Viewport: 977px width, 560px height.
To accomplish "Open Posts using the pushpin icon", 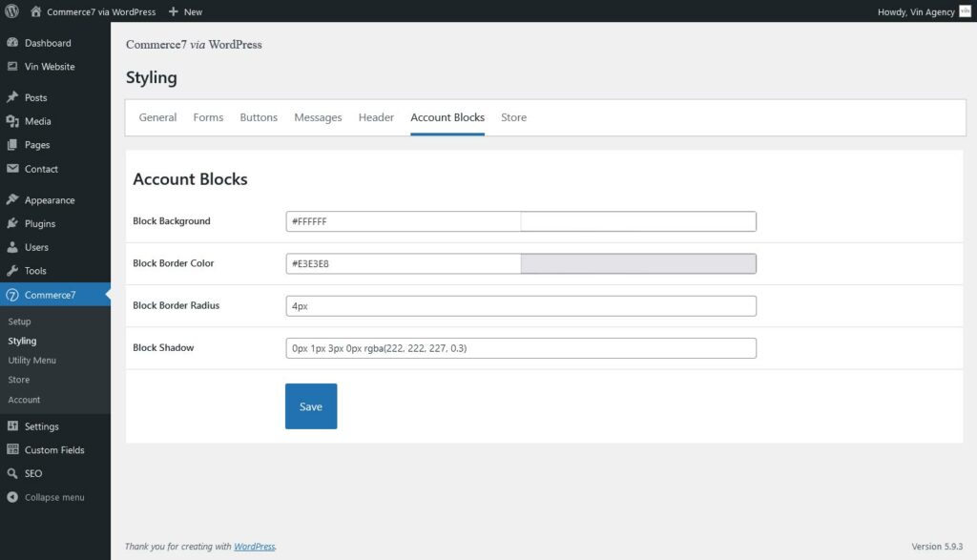I will click(x=13, y=97).
